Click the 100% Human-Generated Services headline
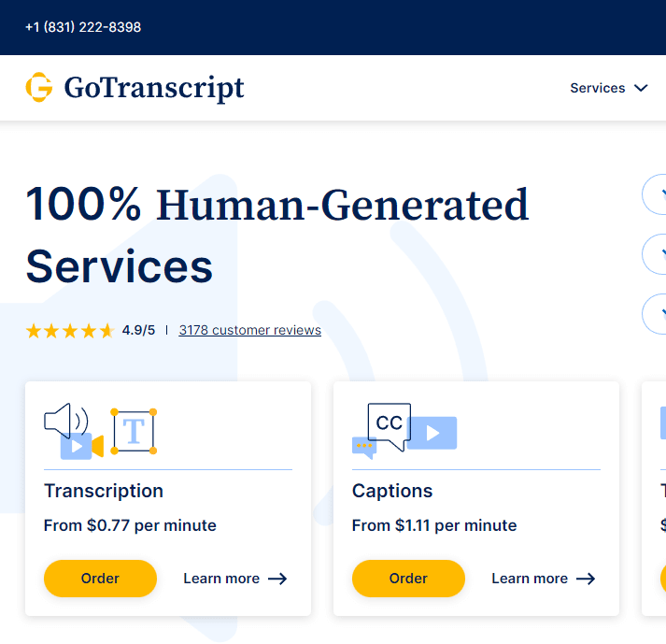666x644 pixels. tap(276, 235)
